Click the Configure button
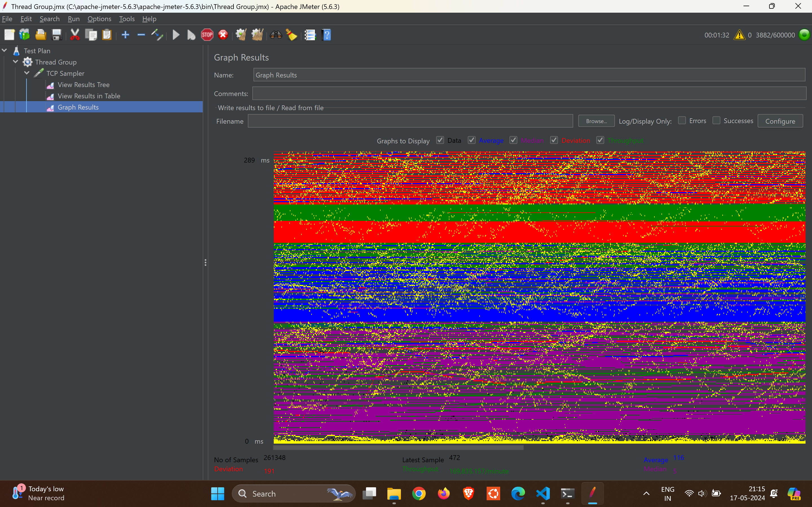Image resolution: width=812 pixels, height=507 pixels. pyautogui.click(x=780, y=121)
